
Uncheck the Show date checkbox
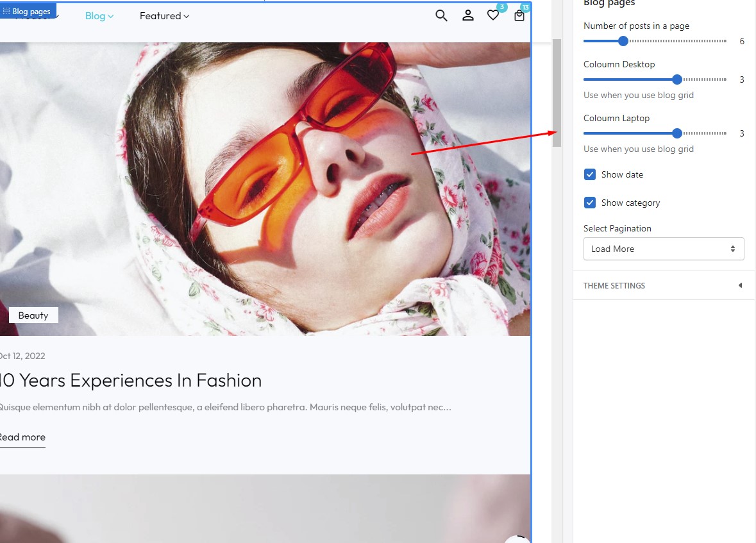pos(590,174)
